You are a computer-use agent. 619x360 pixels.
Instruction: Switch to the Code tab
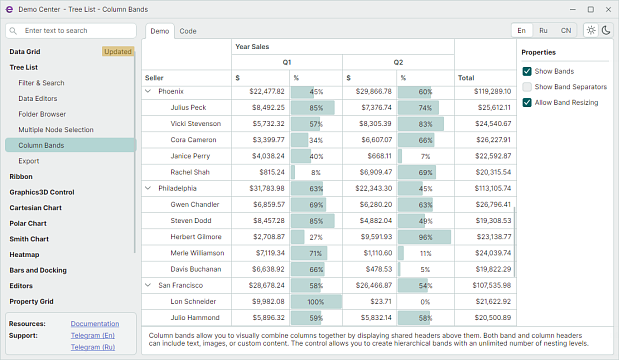(x=188, y=31)
